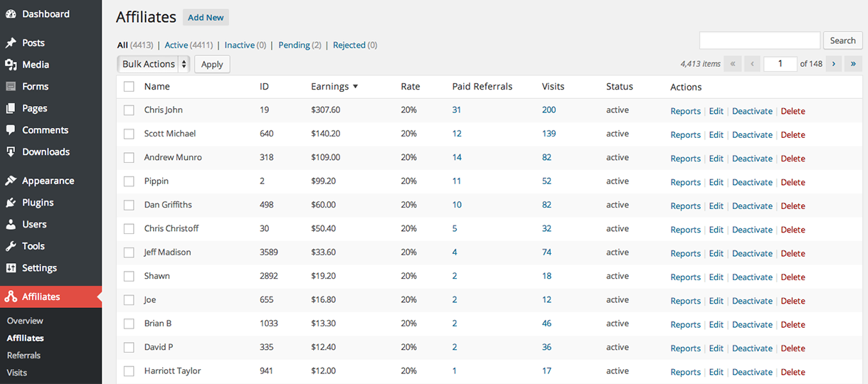Click the affiliate search input field
Viewport: 868px width, 384px height.
tap(759, 41)
